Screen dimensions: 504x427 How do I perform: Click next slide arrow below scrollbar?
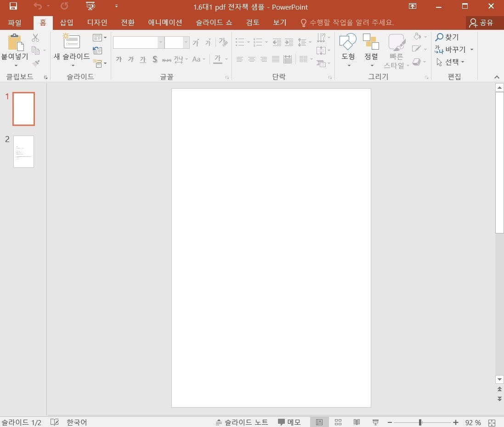point(499,399)
